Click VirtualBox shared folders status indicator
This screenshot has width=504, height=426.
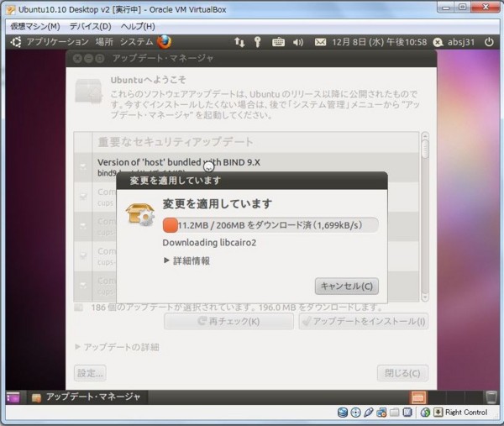pyautogui.click(x=395, y=413)
